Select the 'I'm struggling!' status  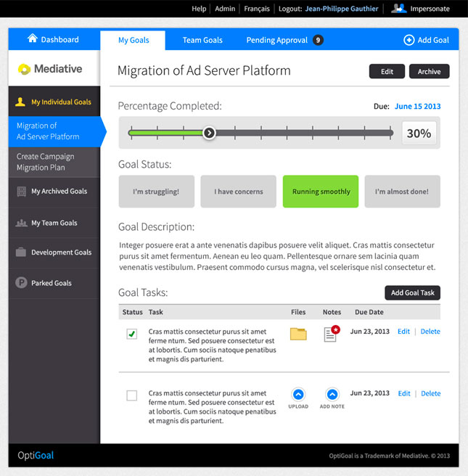pyautogui.click(x=156, y=192)
